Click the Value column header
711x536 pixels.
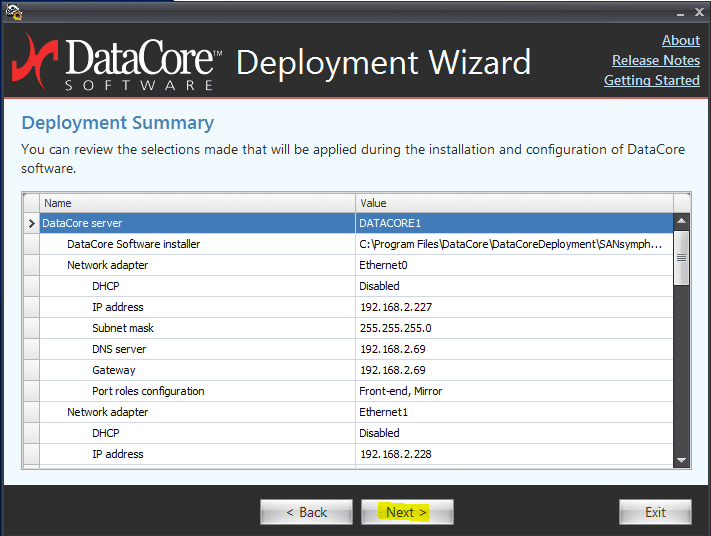pyautogui.click(x=514, y=203)
